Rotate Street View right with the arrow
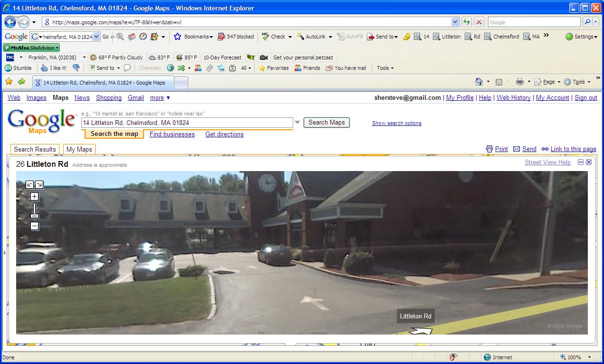 [39, 185]
